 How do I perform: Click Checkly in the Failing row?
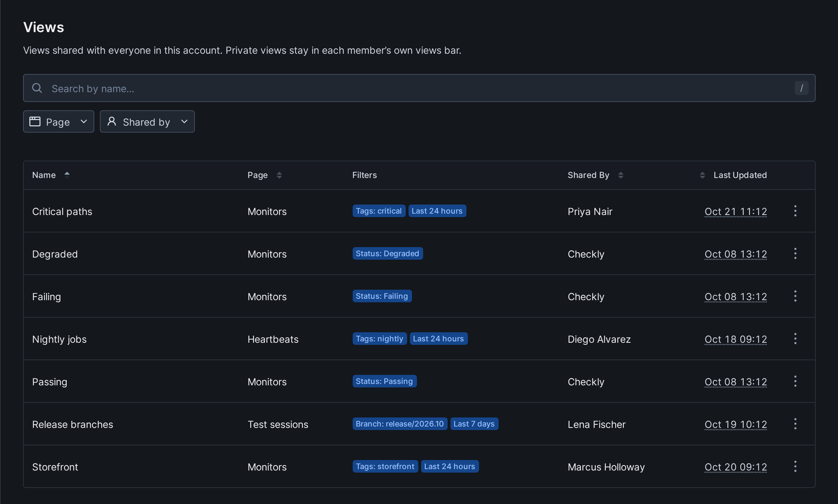(x=586, y=297)
